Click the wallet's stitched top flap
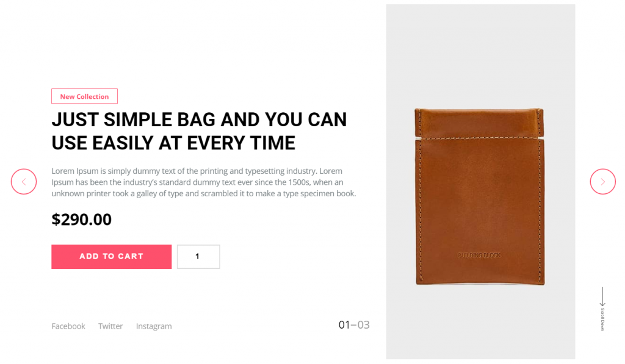The height and width of the screenshot is (364, 625). (479, 123)
